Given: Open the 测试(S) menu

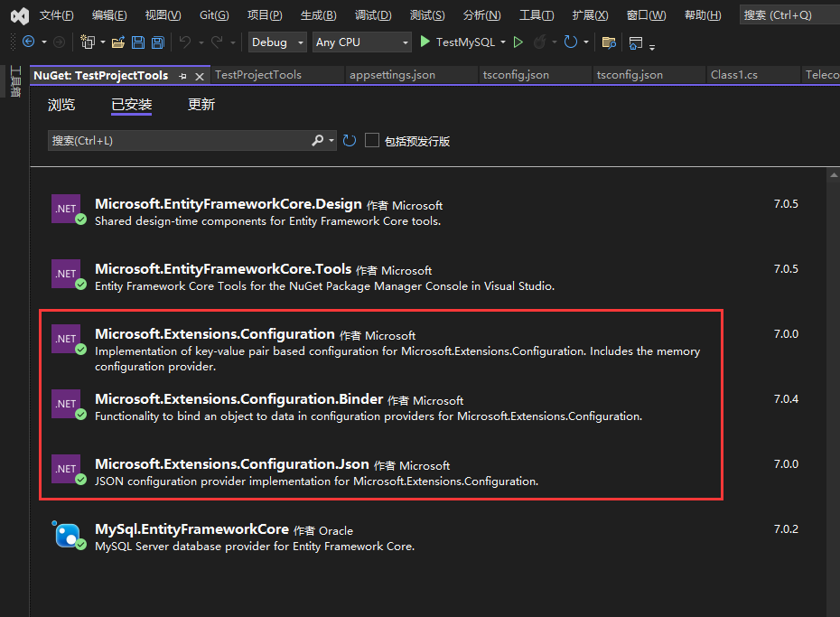Looking at the screenshot, I should [427, 15].
